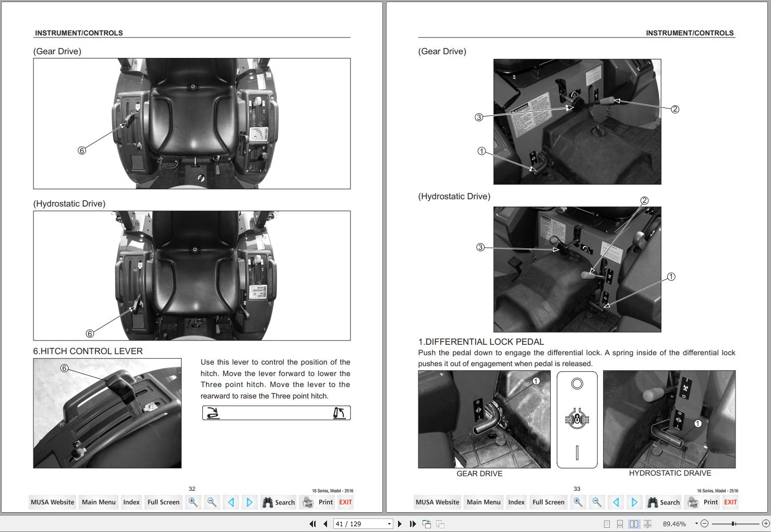Click the blue right arrow on page 32 toolbar
Screen dimensions: 771x532
coord(249,502)
